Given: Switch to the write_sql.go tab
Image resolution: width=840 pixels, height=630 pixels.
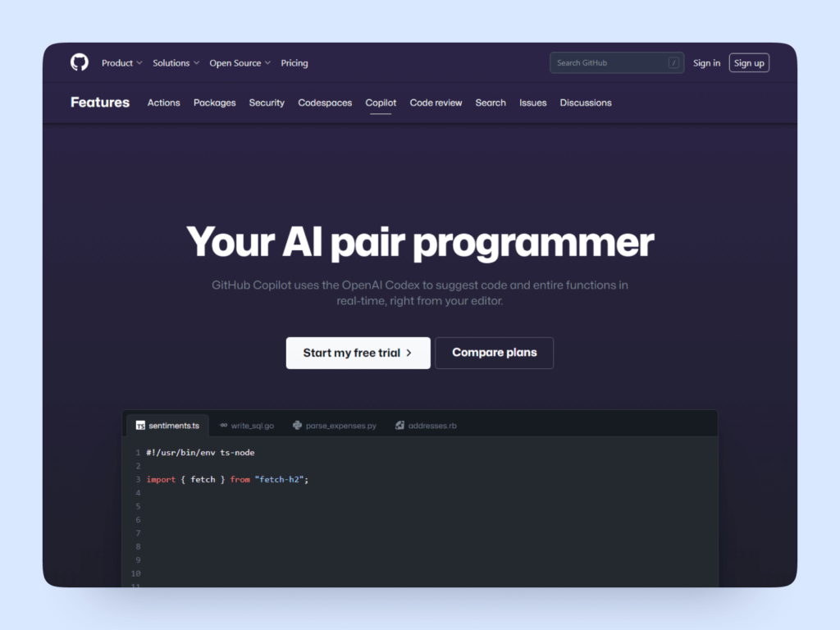Looking at the screenshot, I should pos(252,425).
